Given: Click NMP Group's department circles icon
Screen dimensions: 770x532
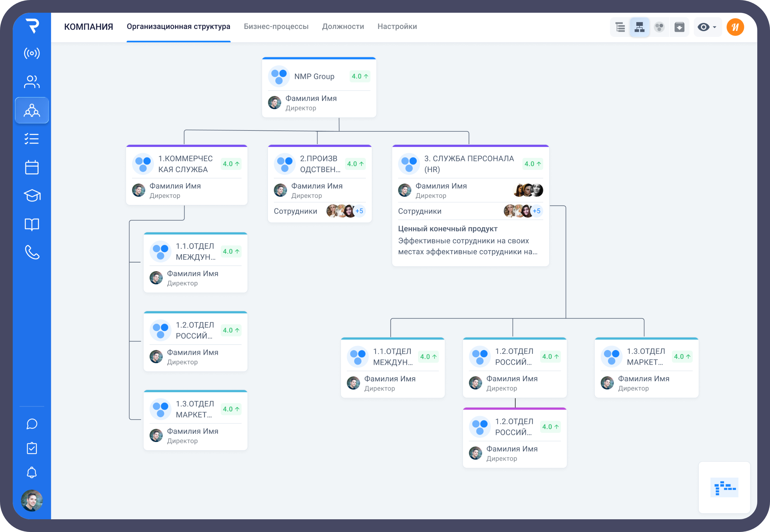Looking at the screenshot, I should click(279, 76).
